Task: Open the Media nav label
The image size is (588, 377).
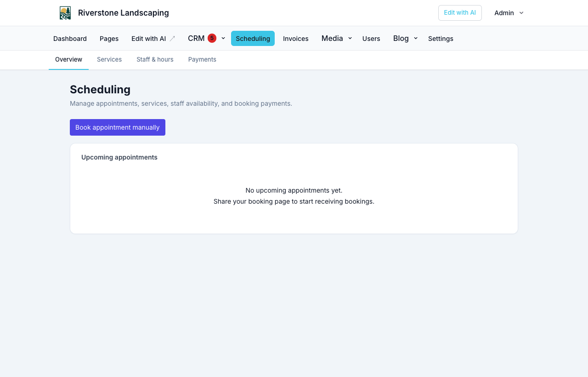Action: 332,38
